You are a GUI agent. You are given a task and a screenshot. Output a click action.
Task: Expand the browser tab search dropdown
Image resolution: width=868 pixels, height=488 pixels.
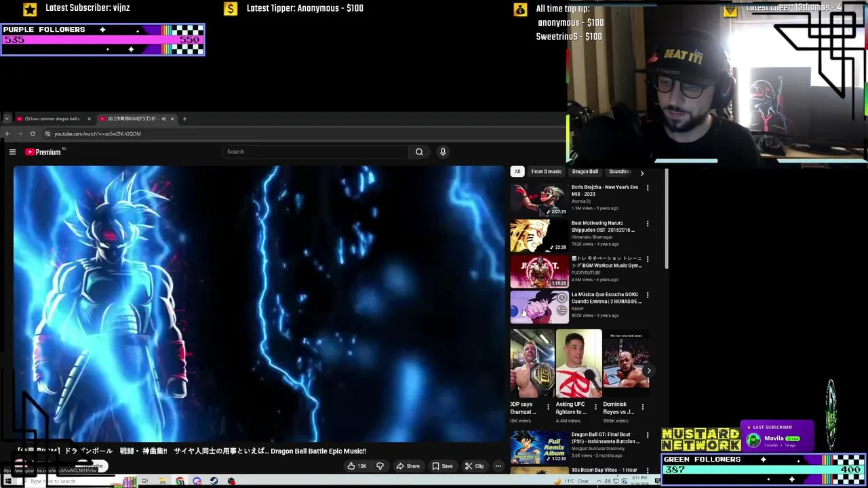coord(7,119)
